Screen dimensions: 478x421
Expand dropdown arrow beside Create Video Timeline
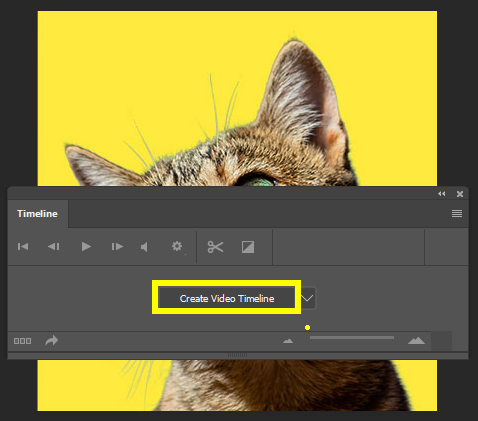coord(308,298)
